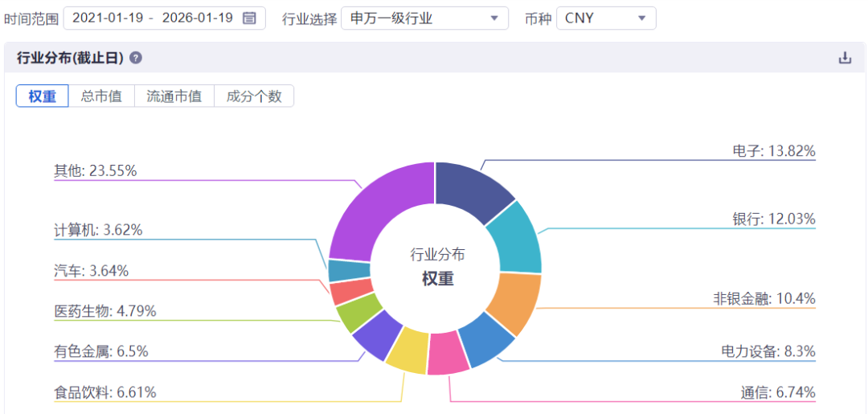The image size is (868, 414).
Task: Click the start date 2021-01-19 field
Action: pyautogui.click(x=108, y=18)
